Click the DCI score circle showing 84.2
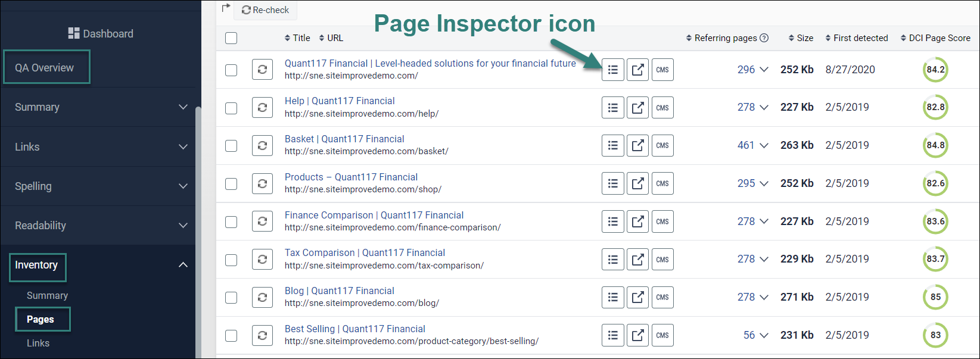Image resolution: width=980 pixels, height=359 pixels. click(x=935, y=70)
